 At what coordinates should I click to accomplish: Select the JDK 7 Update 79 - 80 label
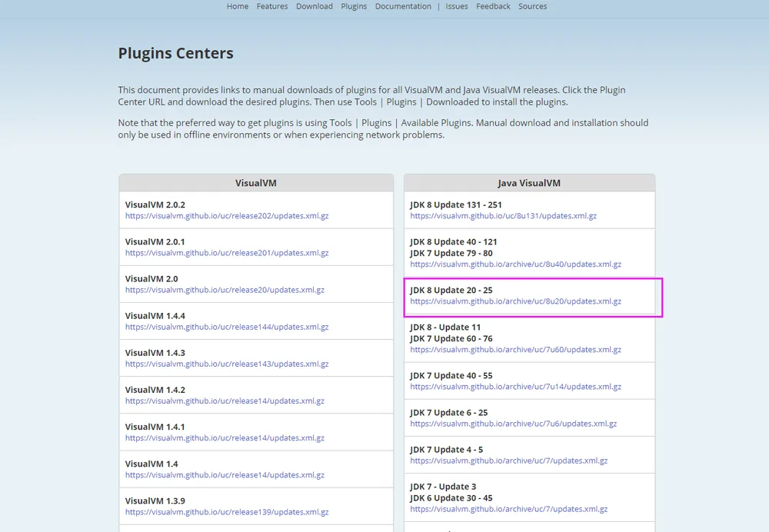pos(451,253)
